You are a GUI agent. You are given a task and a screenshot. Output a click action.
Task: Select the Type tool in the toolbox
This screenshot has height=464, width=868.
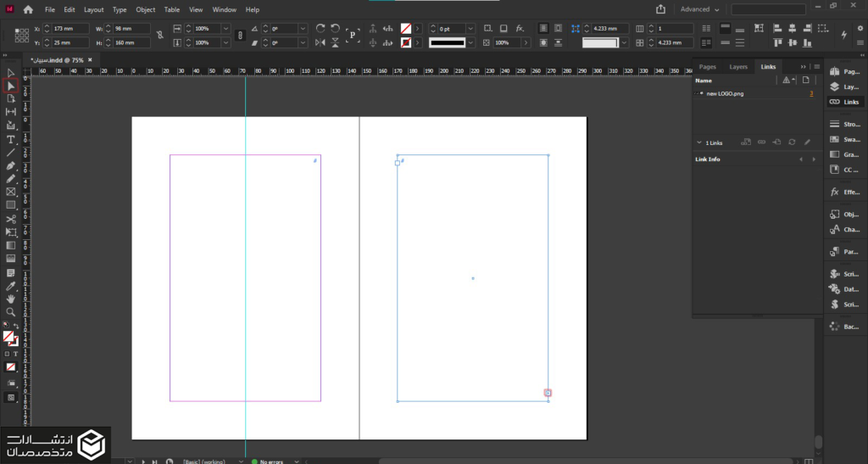click(11, 139)
